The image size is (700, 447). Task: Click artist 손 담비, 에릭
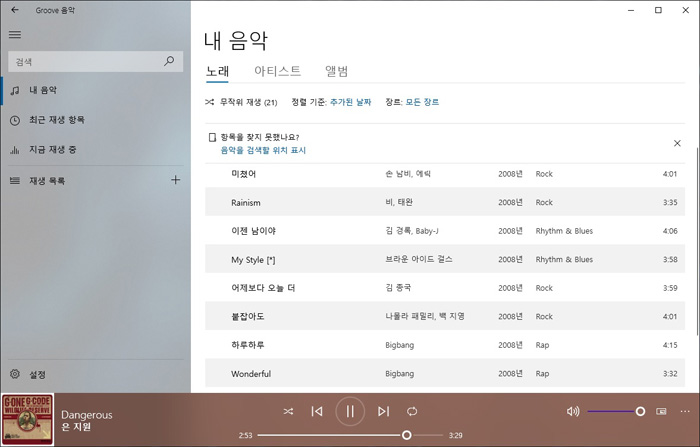(x=408, y=174)
